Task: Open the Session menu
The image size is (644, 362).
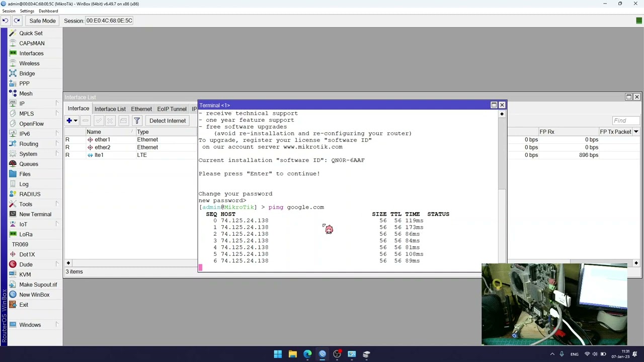Action: (9, 11)
